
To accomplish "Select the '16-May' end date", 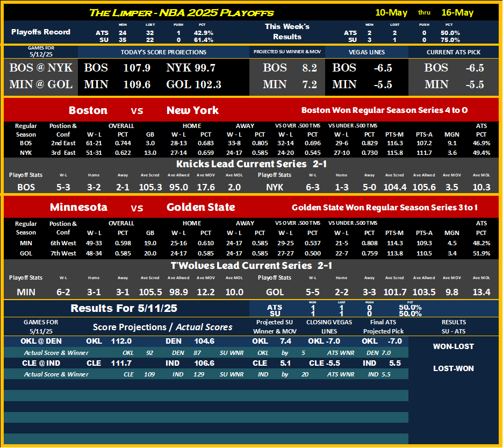I will 457,12.
